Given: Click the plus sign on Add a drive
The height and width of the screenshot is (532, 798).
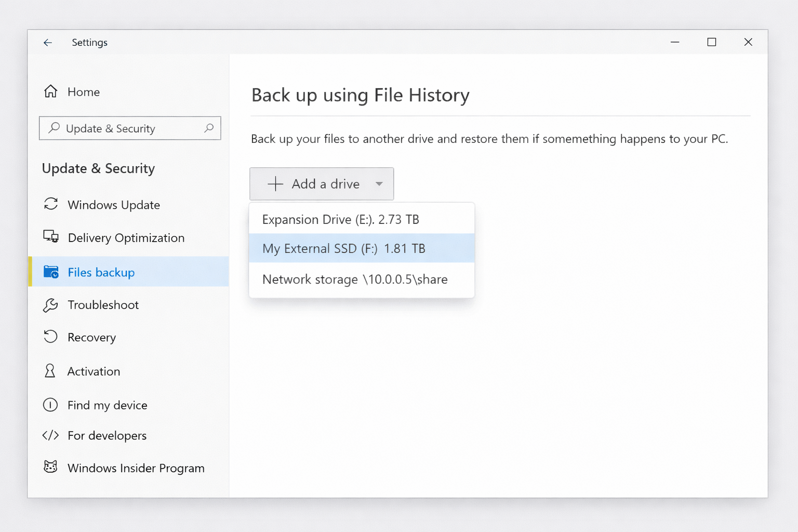Looking at the screenshot, I should (x=275, y=184).
